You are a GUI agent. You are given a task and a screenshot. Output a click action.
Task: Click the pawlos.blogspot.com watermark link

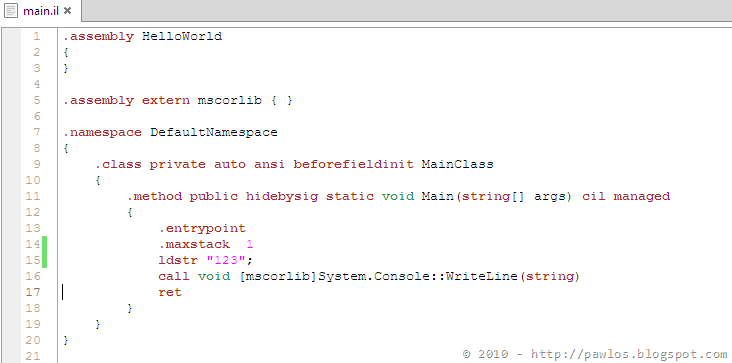[629, 354]
